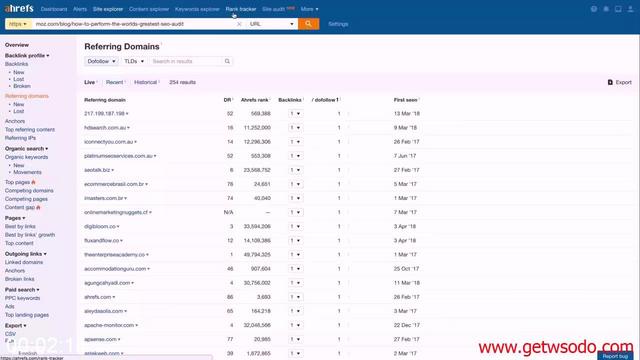Click the accommodationguru.com domain
640x360 pixels.
pos(115,269)
